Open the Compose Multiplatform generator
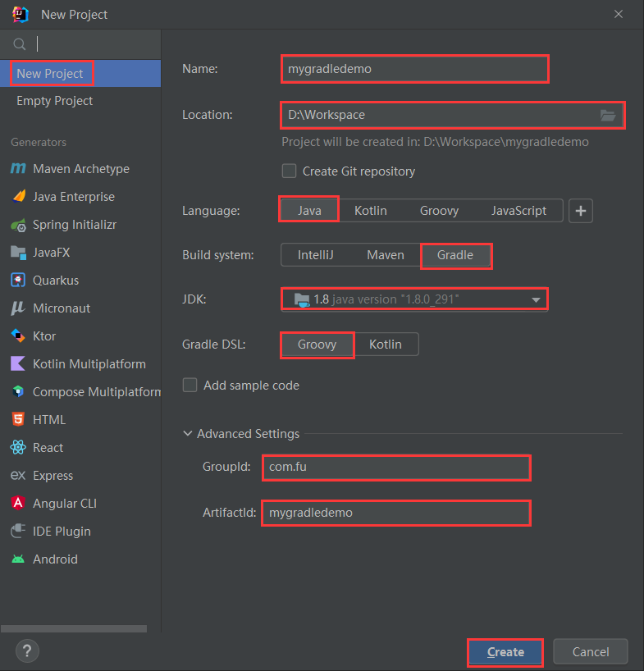 click(x=80, y=391)
